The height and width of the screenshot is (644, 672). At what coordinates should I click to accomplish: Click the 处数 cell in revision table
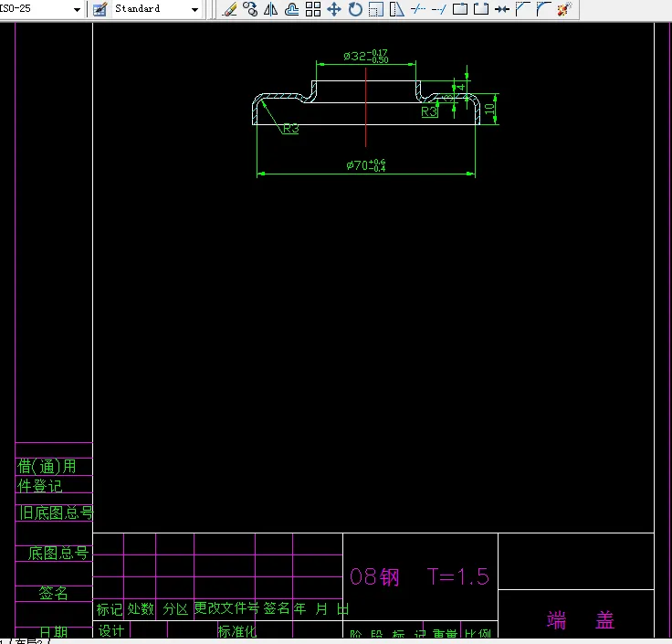coord(141,609)
